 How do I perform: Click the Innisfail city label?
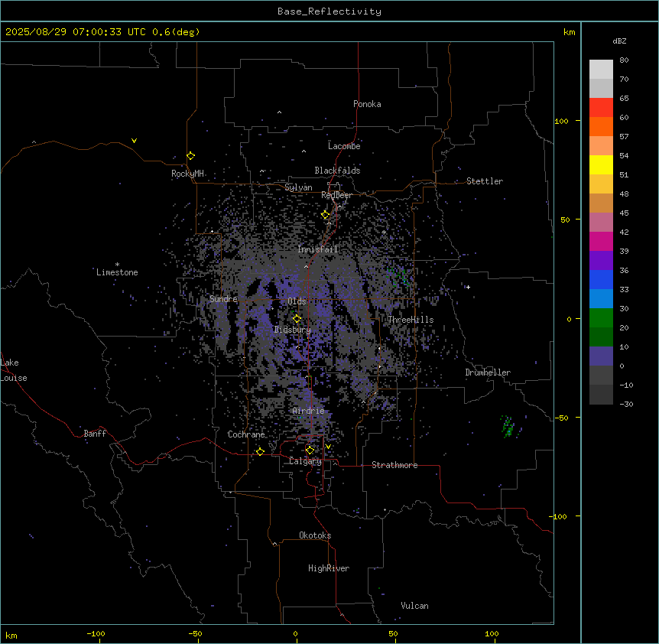[x=318, y=249]
